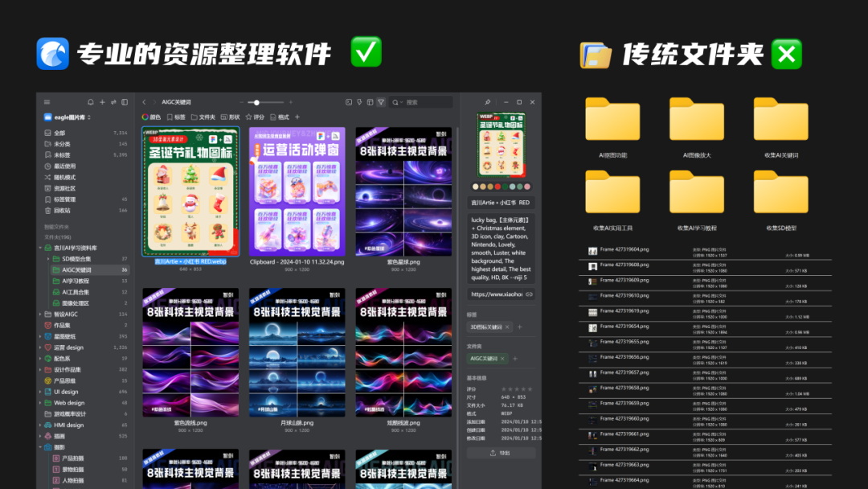Expand the 星图壁纸 folder

tap(40, 336)
